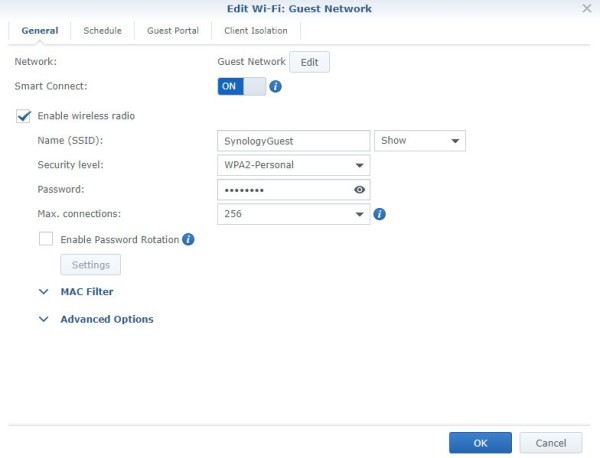
Task: Click the Max. connections info icon
Action: point(379,214)
